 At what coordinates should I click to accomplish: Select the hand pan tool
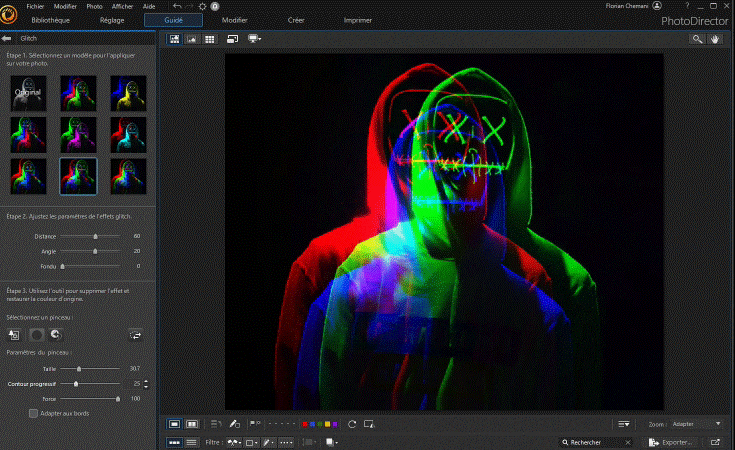click(x=715, y=39)
